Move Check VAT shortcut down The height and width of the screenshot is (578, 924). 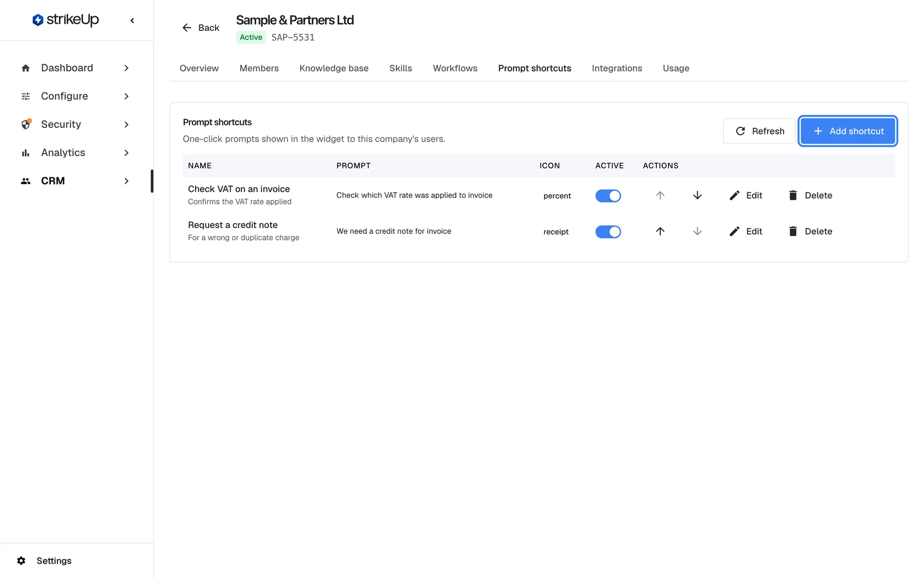(697, 195)
